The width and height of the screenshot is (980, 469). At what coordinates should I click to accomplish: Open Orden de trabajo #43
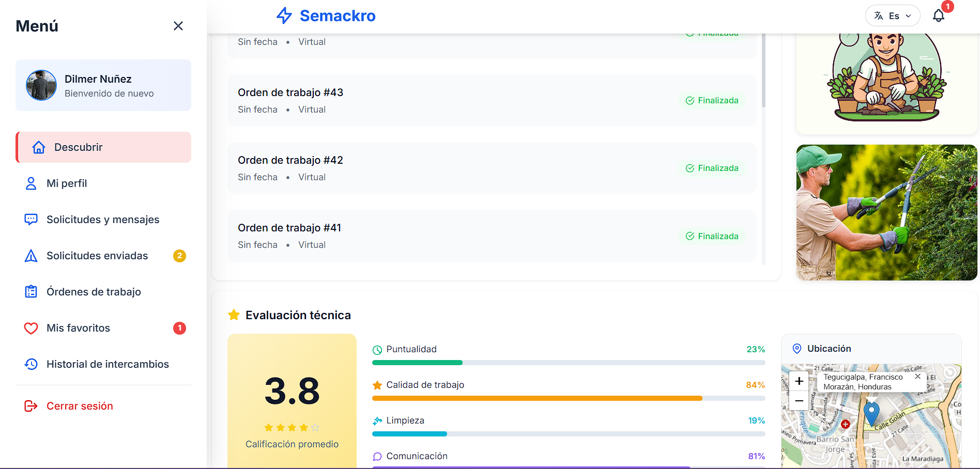point(290,92)
